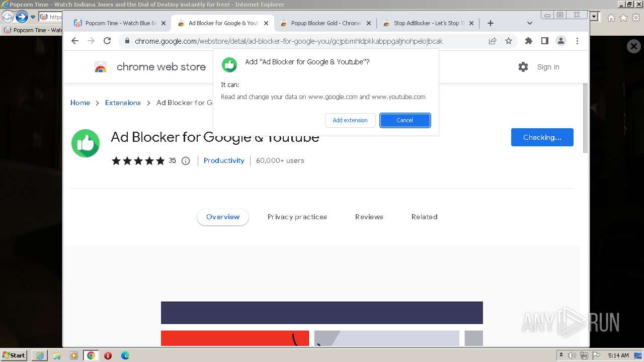Share this page via share icon
The image size is (644, 362).
(493, 41)
